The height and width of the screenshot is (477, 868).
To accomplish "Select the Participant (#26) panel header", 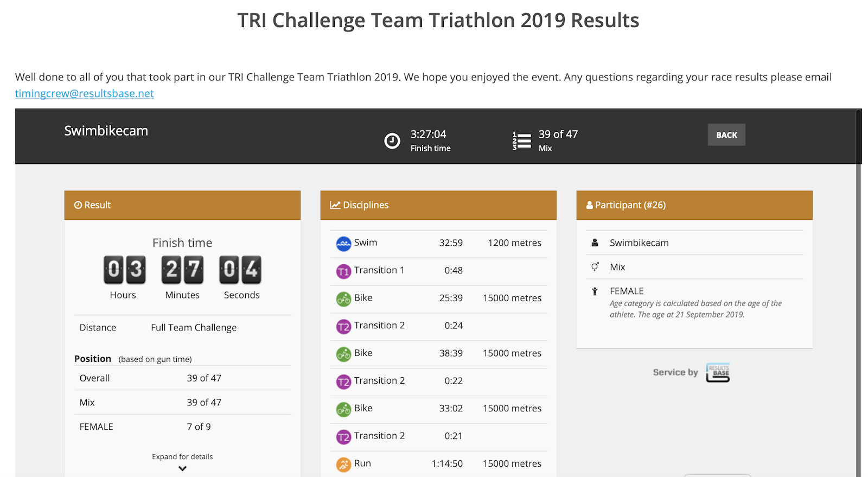I will [694, 205].
